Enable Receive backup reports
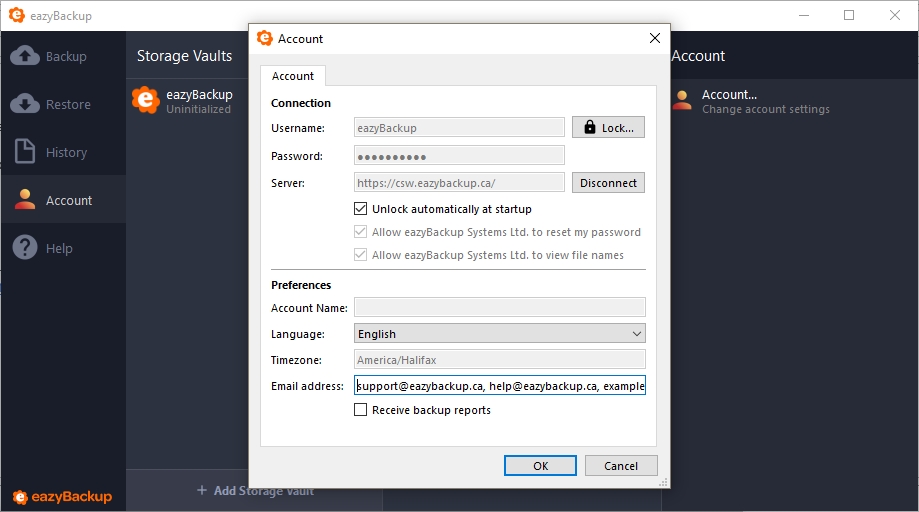Viewport: 919px width, 512px height. (360, 409)
